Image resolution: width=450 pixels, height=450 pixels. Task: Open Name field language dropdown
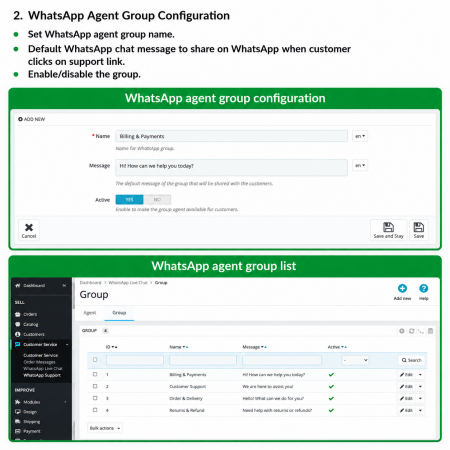[360, 136]
